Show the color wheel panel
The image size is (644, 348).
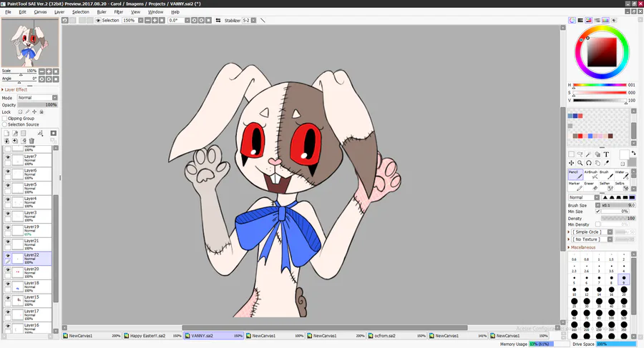(x=572, y=20)
